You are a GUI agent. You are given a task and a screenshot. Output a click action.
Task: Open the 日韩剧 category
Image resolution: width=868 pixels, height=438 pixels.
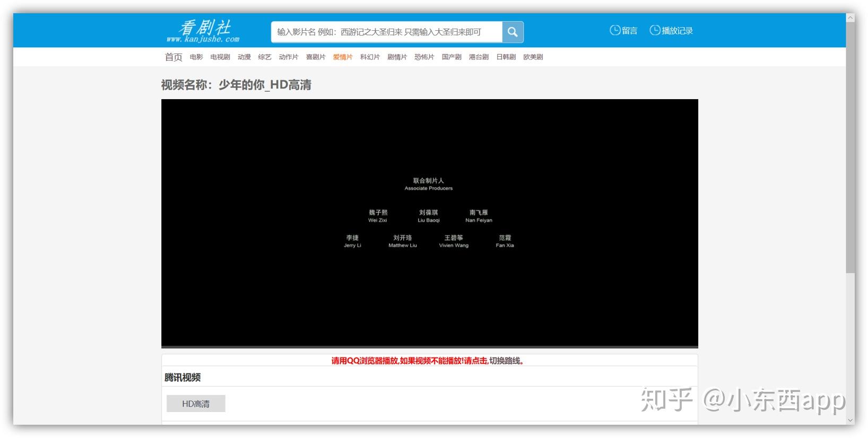click(506, 57)
